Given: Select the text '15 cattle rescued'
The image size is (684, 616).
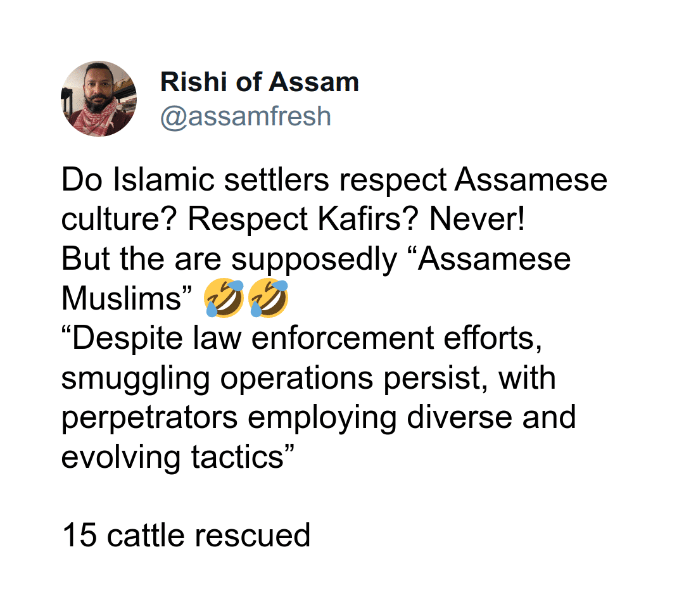Looking at the screenshot, I should 186,535.
